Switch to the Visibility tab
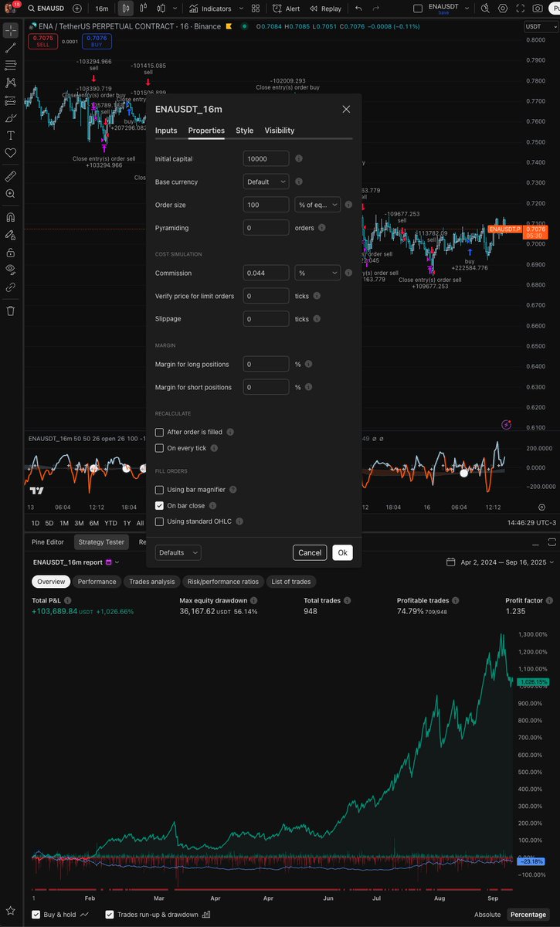The width and height of the screenshot is (560, 927). 280,131
